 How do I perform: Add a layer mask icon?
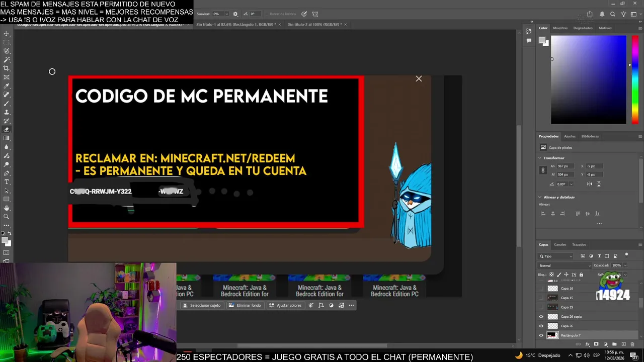[596, 344]
